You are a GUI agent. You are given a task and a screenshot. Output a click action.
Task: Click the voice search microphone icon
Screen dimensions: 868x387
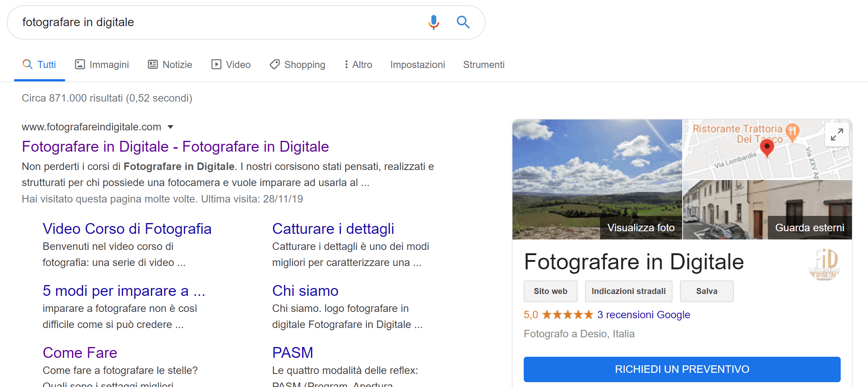pyautogui.click(x=434, y=22)
